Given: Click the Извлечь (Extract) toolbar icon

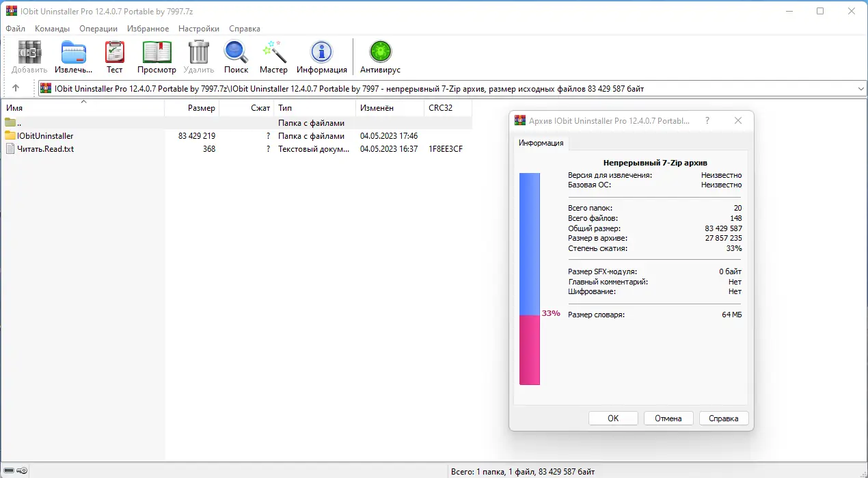Looking at the screenshot, I should 74,52.
